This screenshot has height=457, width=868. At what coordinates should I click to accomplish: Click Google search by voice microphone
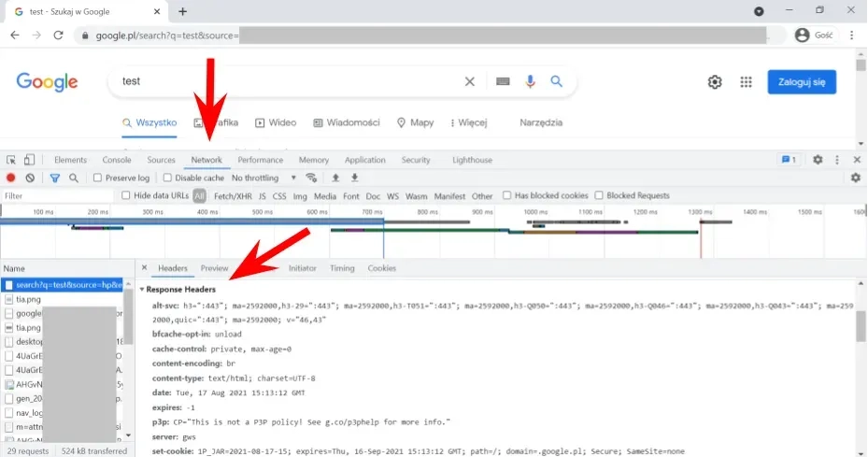[x=530, y=81]
